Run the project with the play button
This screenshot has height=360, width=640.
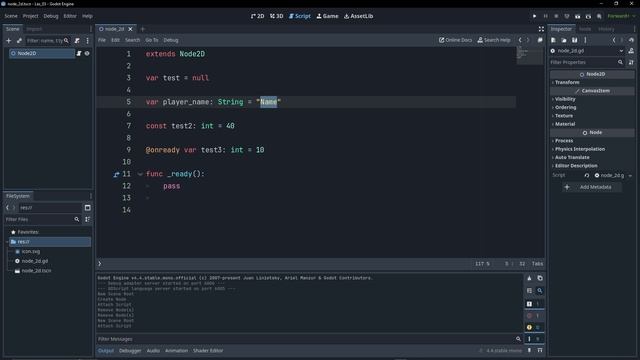pos(534,16)
